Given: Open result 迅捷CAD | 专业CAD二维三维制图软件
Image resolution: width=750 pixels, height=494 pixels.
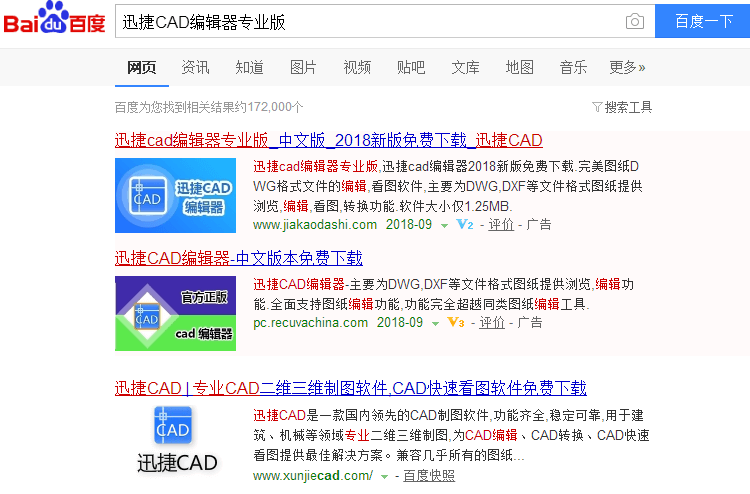Looking at the screenshot, I should [x=351, y=388].
